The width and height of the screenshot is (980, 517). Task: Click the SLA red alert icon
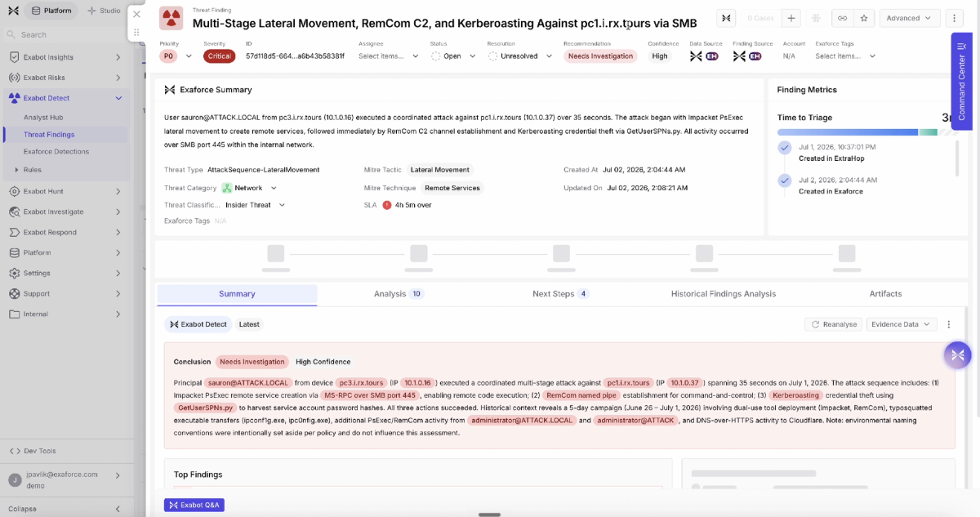[387, 205]
